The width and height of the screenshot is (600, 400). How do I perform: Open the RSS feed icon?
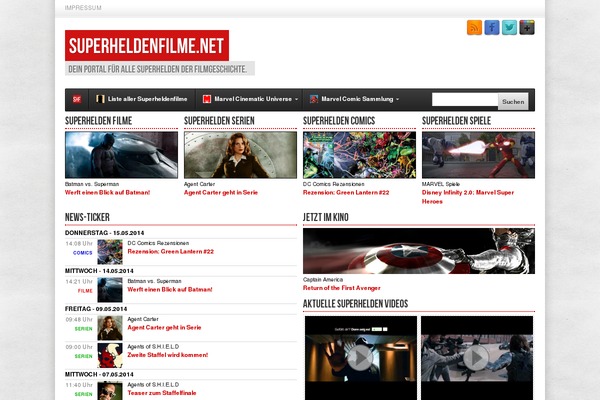474,28
